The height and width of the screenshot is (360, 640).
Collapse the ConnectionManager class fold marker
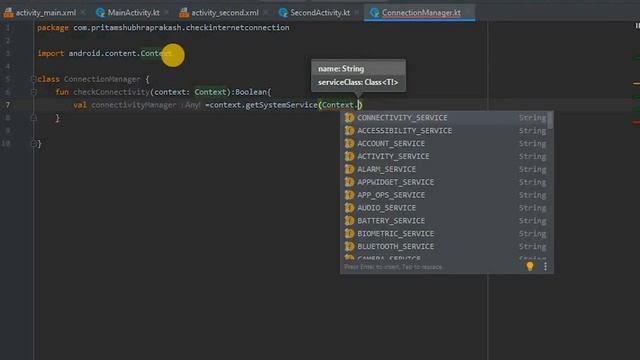[x=34, y=79]
